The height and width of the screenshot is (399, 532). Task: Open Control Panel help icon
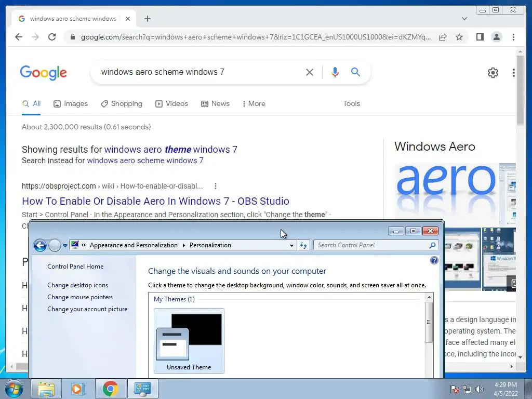(434, 260)
